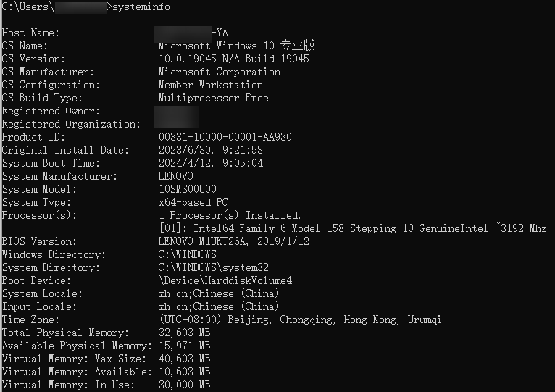The image size is (555, 392).
Task: Click the Original Install Date value
Action: 210,150
